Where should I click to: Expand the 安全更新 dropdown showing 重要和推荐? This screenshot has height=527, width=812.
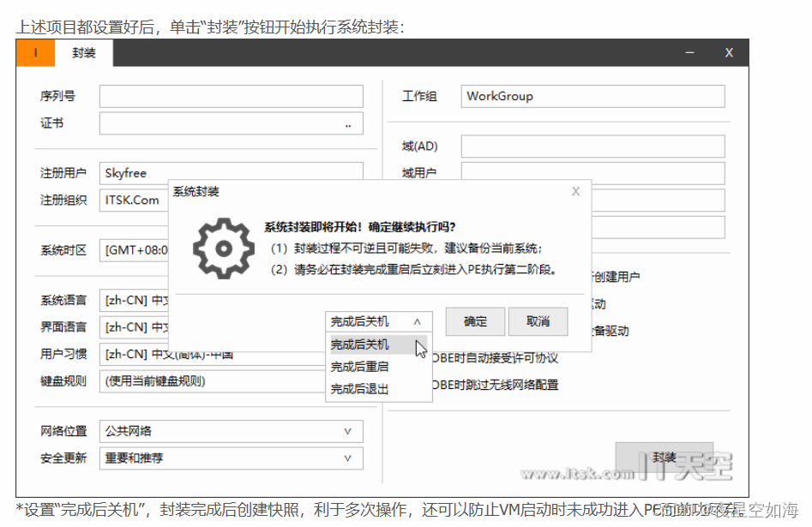(231, 458)
